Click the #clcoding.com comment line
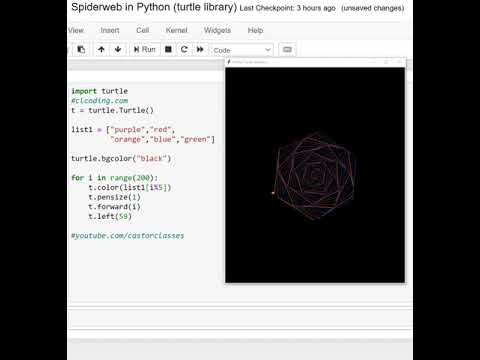This screenshot has width=480, height=360. (x=99, y=101)
